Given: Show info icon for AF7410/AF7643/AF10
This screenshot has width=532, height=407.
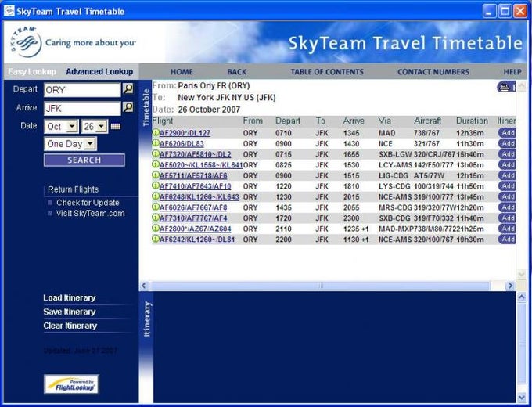Looking at the screenshot, I should pyautogui.click(x=156, y=185).
